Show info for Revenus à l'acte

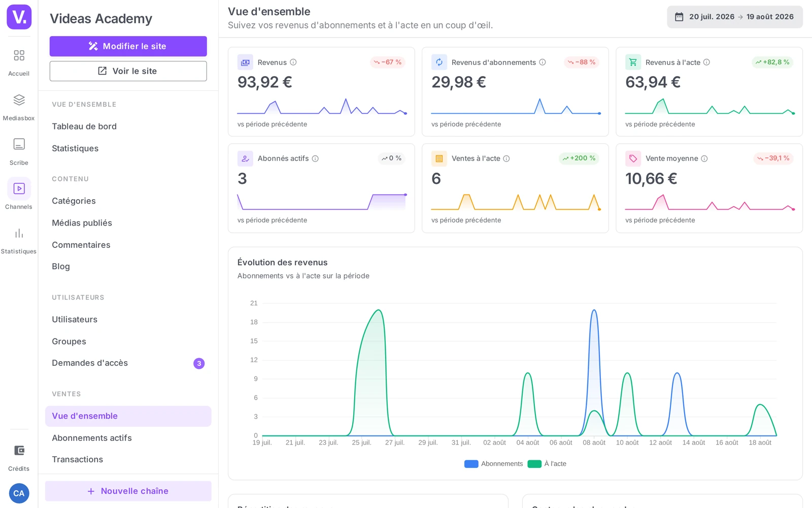706,62
